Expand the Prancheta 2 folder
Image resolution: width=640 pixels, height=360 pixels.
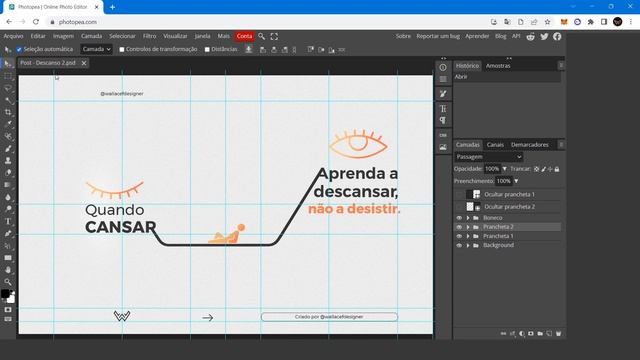point(468,227)
